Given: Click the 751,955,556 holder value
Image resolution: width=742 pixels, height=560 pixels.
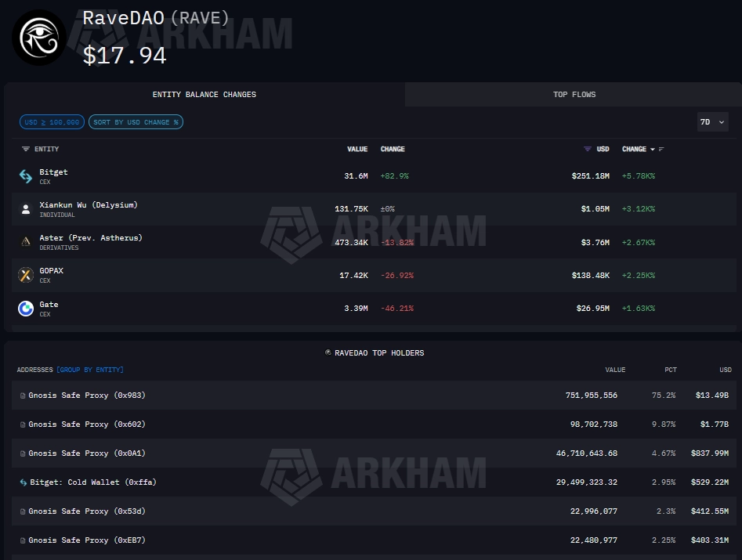Looking at the screenshot, I should [x=592, y=396].
